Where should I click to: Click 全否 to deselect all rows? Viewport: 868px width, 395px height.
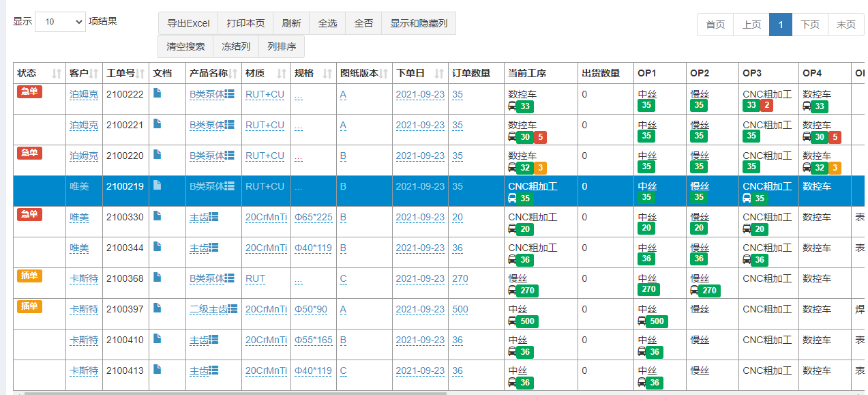point(363,23)
